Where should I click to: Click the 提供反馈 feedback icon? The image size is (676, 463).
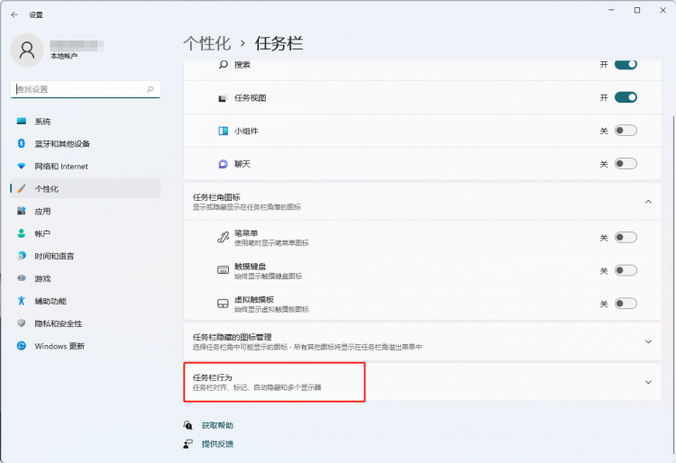(188, 444)
